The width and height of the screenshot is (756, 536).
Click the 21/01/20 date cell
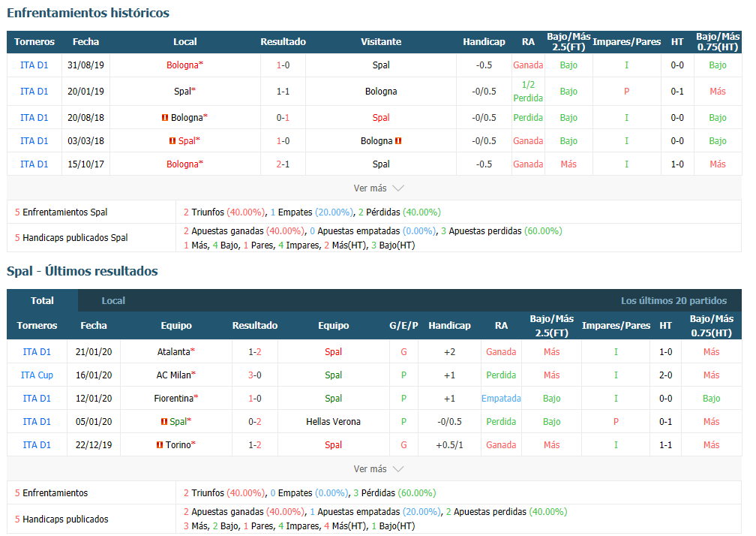point(94,352)
